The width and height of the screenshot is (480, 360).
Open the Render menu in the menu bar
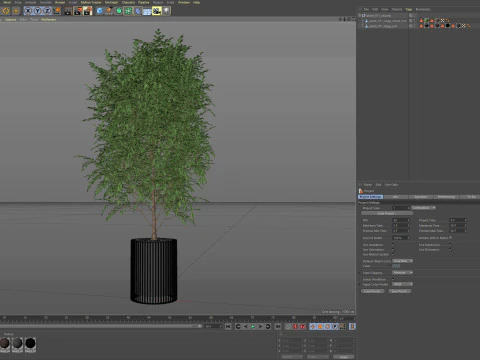click(x=60, y=2)
